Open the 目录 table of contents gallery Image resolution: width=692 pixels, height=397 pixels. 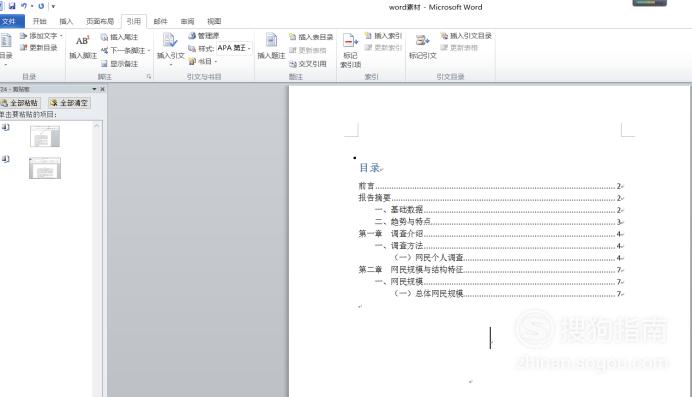[x=6, y=49]
